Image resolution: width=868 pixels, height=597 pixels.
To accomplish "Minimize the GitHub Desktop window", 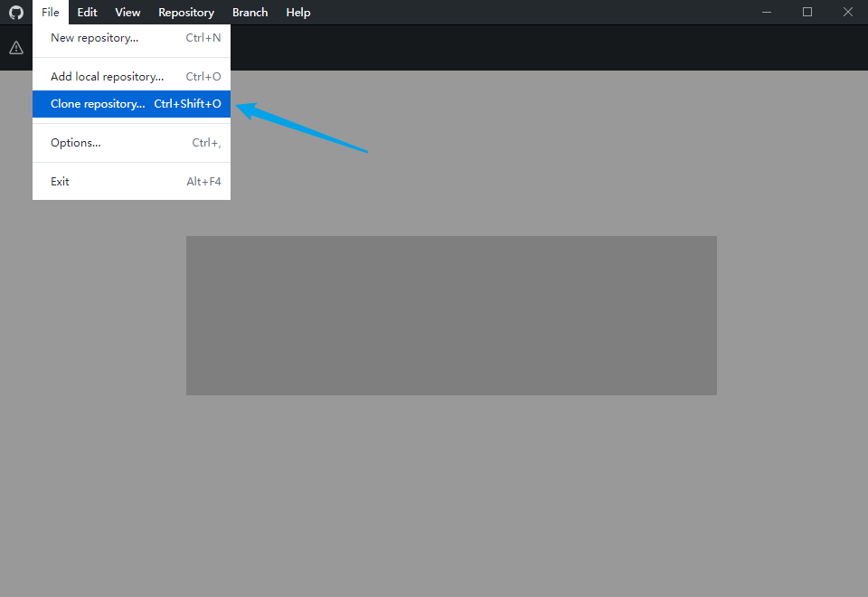I will click(x=767, y=12).
